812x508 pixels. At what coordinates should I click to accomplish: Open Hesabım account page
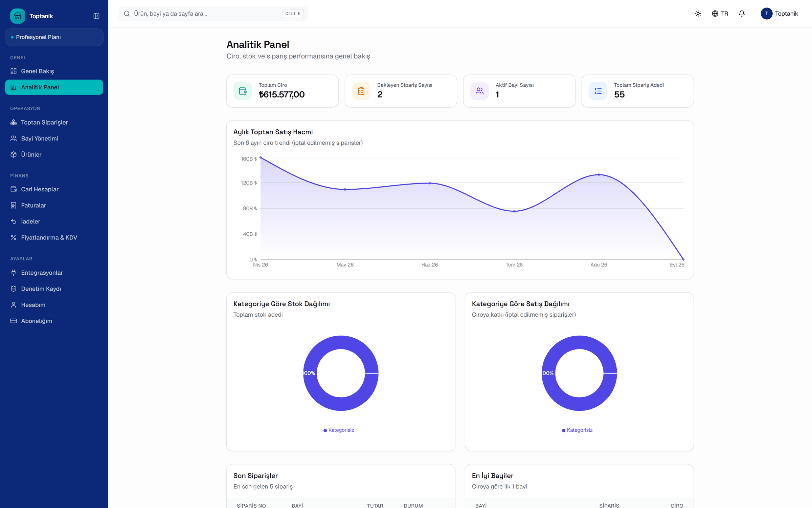coord(54,305)
